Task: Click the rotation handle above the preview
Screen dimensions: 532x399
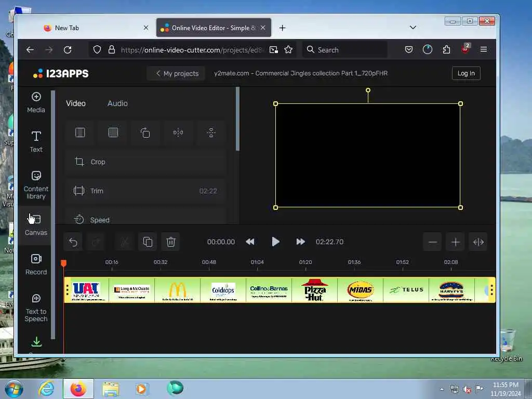Action: click(368, 90)
